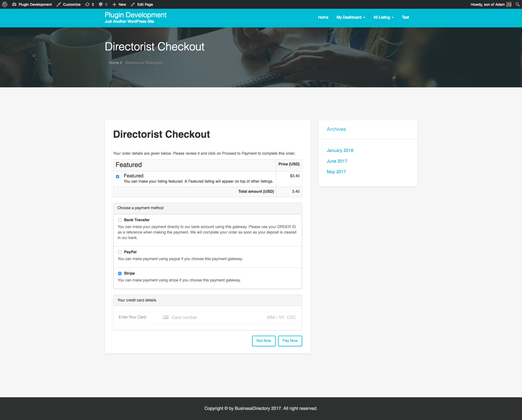The height and width of the screenshot is (420, 522).
Task: Click the user avatar thumbnail
Action: coord(509,4)
